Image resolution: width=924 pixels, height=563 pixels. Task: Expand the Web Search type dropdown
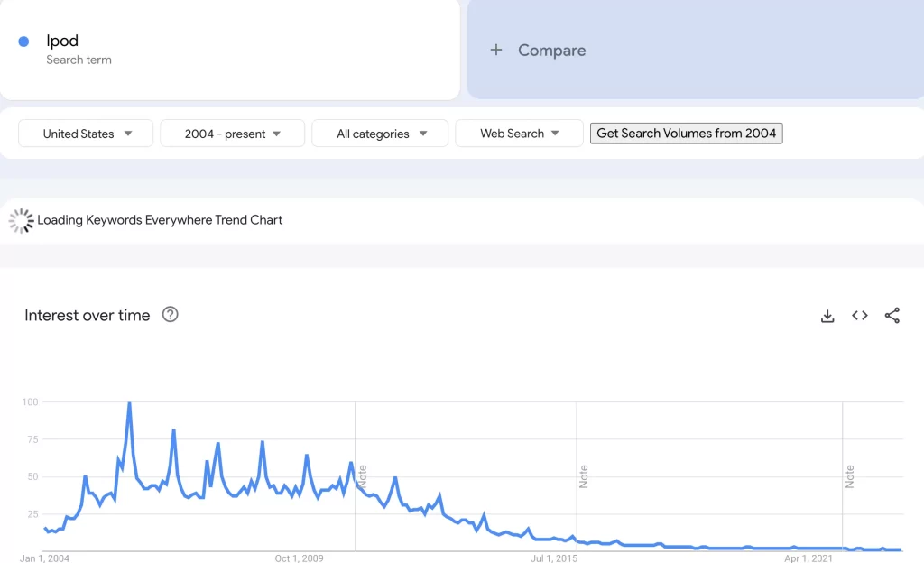point(519,134)
